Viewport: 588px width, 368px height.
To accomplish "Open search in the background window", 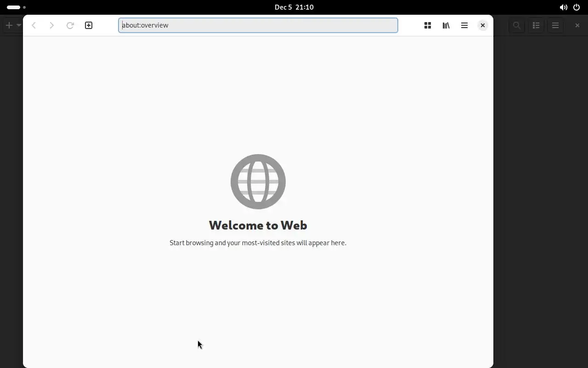I will [x=517, y=25].
